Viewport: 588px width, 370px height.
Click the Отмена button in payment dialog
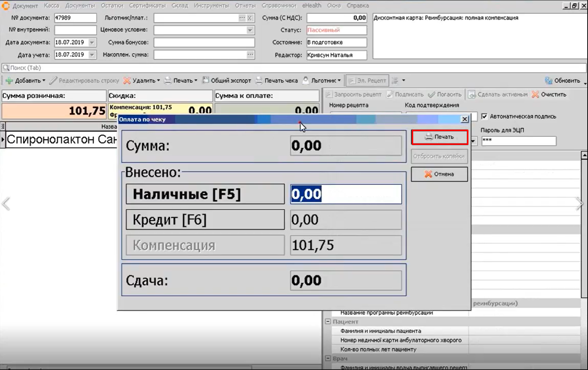[439, 174]
